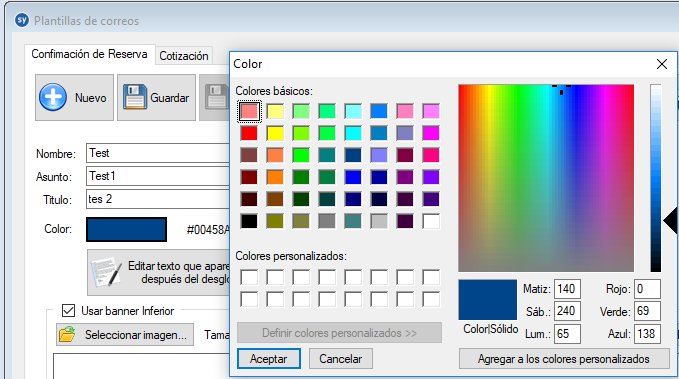Click the Rojo value field
This screenshot has height=379, width=679.
(x=647, y=289)
